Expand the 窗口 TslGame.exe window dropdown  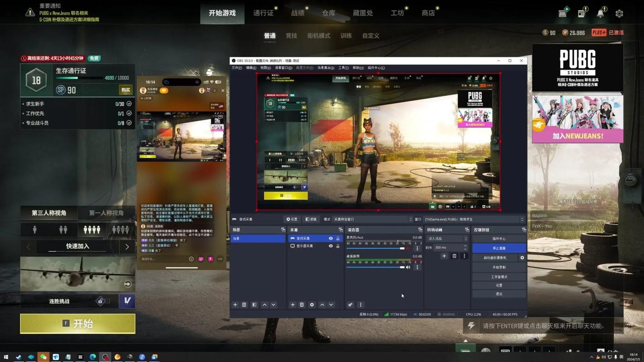473,219
